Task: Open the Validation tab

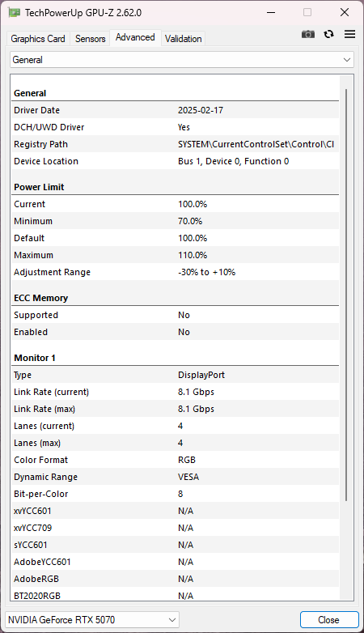Action: pos(183,39)
